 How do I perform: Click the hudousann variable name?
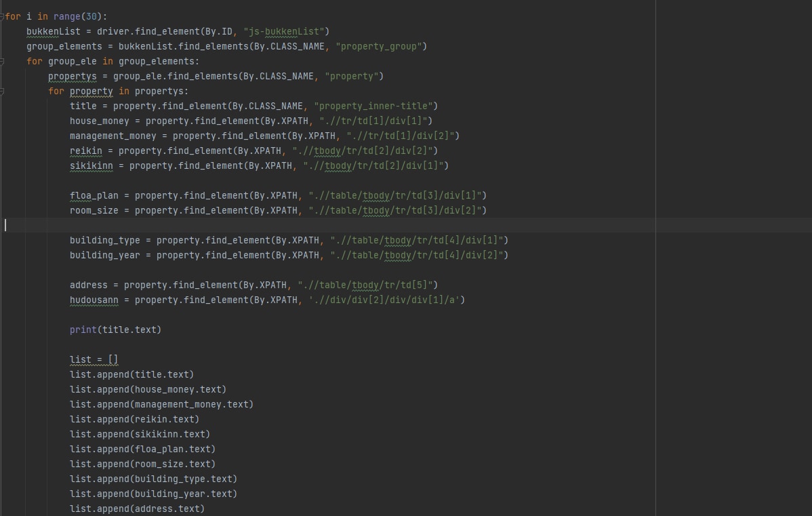(x=94, y=300)
